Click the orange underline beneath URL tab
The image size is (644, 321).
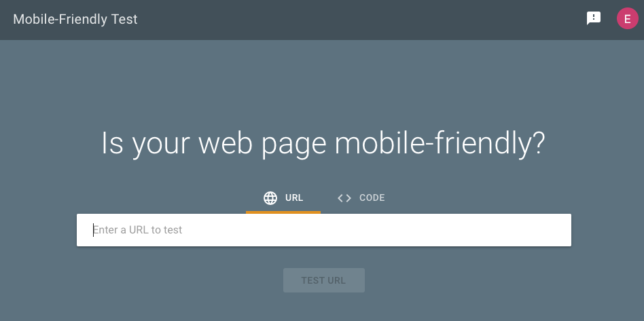[x=283, y=212]
